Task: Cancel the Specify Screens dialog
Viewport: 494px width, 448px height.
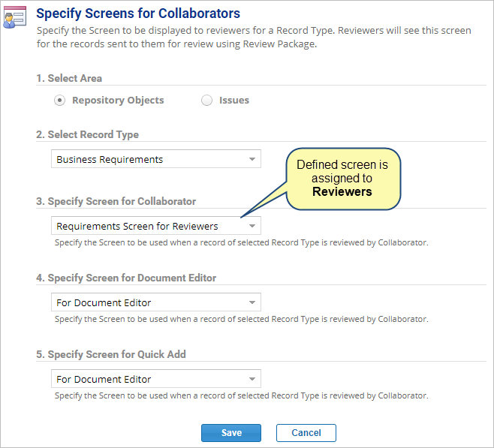Action: pos(306,433)
